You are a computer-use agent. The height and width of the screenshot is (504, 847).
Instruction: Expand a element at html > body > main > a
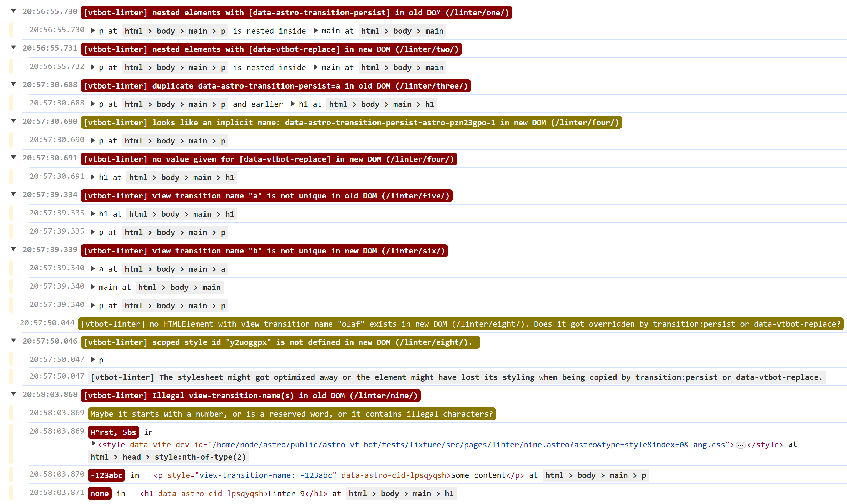click(93, 269)
